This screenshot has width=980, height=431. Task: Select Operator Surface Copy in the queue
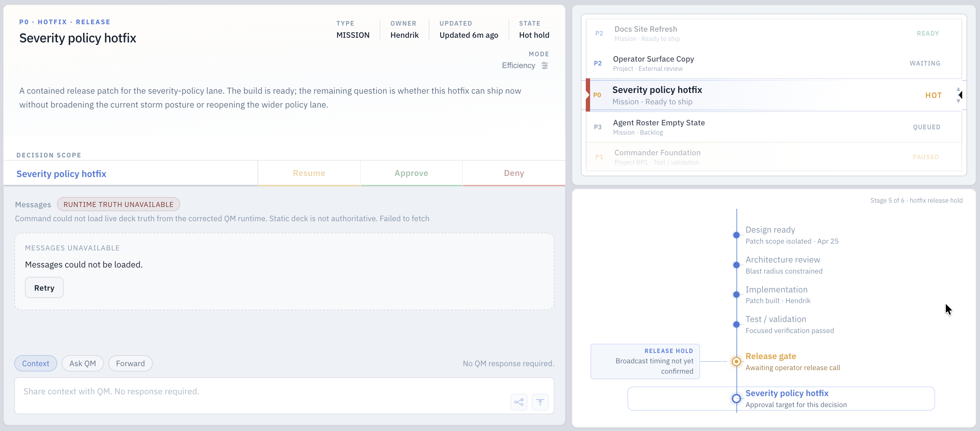click(774, 63)
